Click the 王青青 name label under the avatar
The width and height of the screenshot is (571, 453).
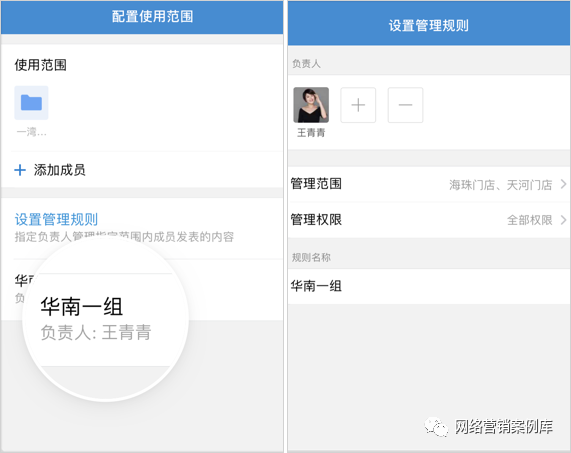click(311, 133)
